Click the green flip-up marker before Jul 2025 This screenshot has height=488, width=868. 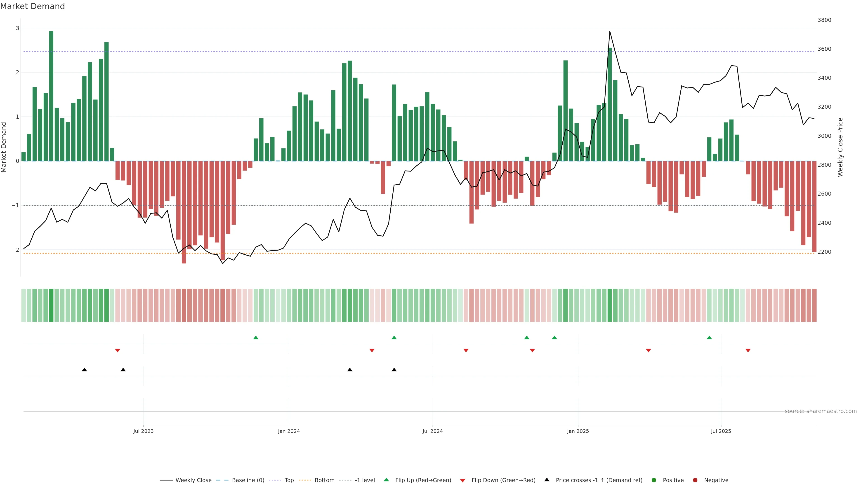709,338
